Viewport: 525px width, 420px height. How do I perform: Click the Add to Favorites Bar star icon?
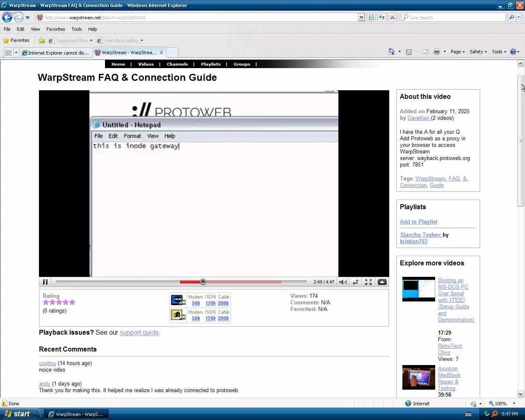tap(41, 41)
